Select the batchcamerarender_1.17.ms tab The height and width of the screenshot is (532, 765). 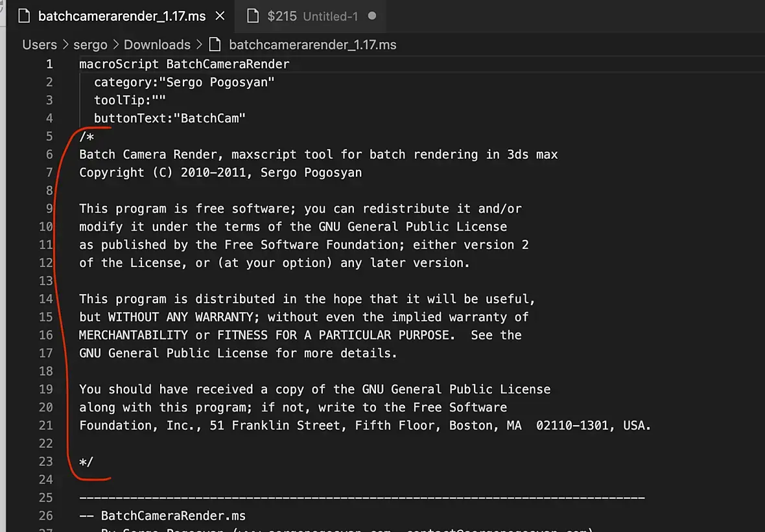pyautogui.click(x=122, y=16)
